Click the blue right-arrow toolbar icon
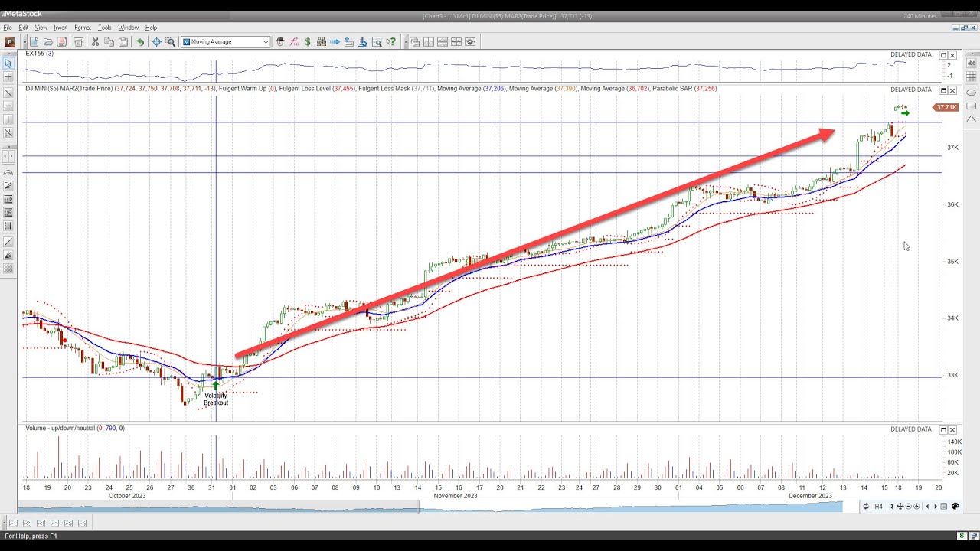 click(x=335, y=42)
